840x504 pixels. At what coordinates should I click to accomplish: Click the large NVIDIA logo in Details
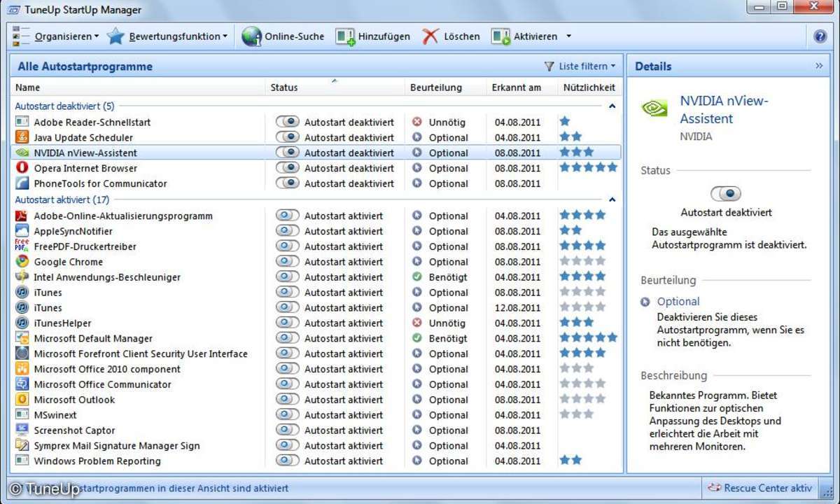[x=654, y=109]
